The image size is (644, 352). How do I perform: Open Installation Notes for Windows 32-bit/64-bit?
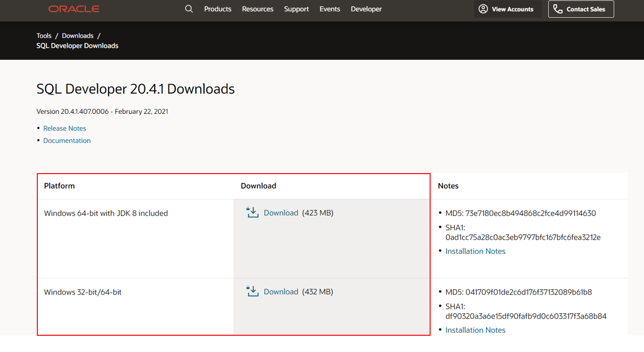(x=475, y=330)
